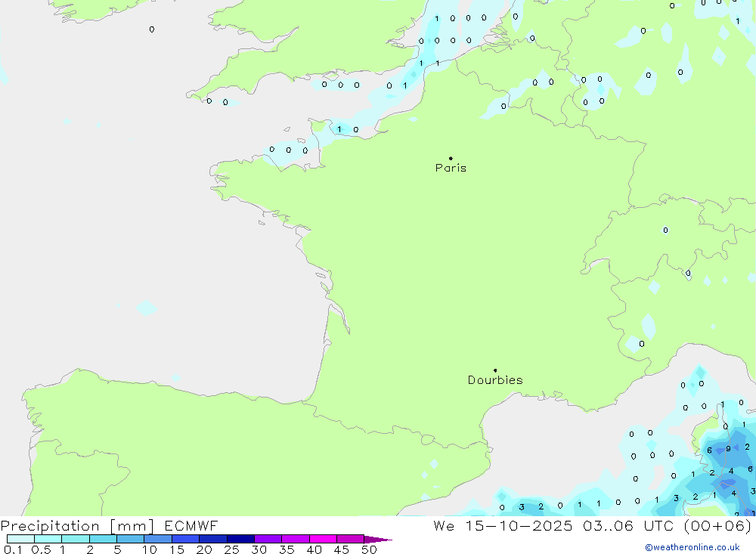Pick the legend swatch between 45 and 50

click(351, 539)
